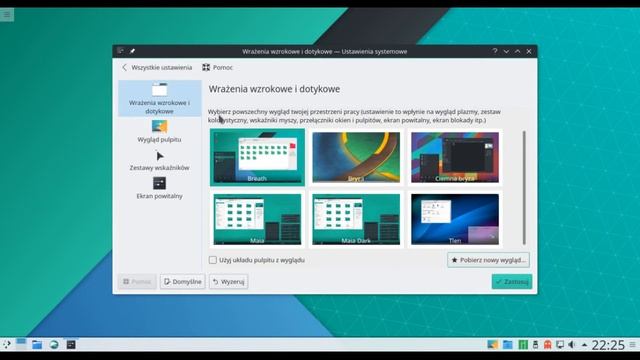Viewport: 640px width, 360px height.
Task: Open removable devices tray icon
Action: tap(536, 345)
